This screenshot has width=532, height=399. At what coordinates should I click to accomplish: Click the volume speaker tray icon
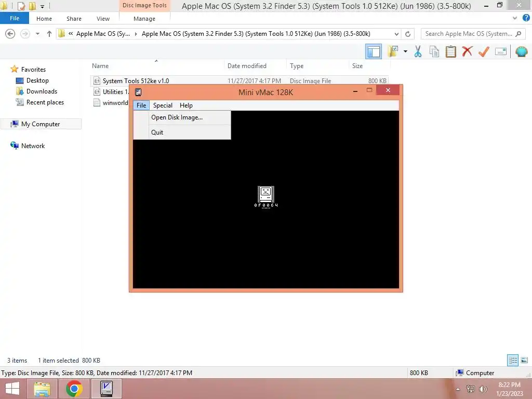[x=483, y=389]
